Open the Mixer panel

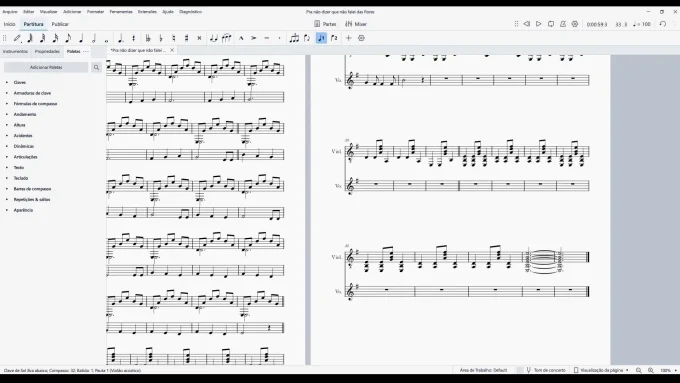[x=356, y=24]
